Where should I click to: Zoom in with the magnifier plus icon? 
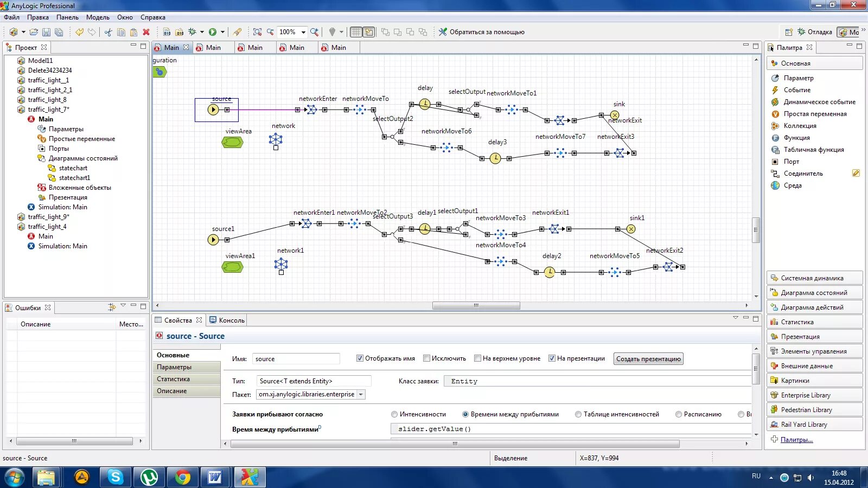pos(314,32)
